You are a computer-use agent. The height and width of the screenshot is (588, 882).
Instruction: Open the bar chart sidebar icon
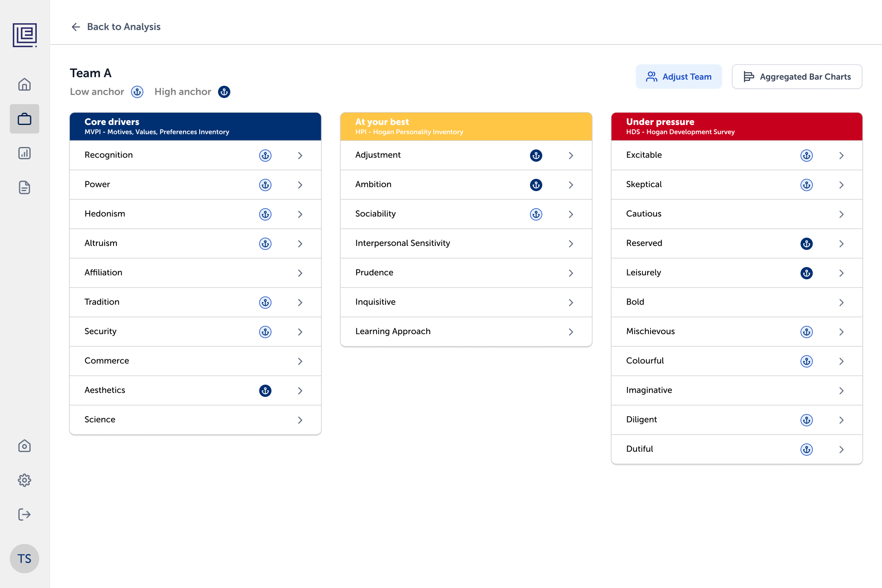pyautogui.click(x=24, y=153)
